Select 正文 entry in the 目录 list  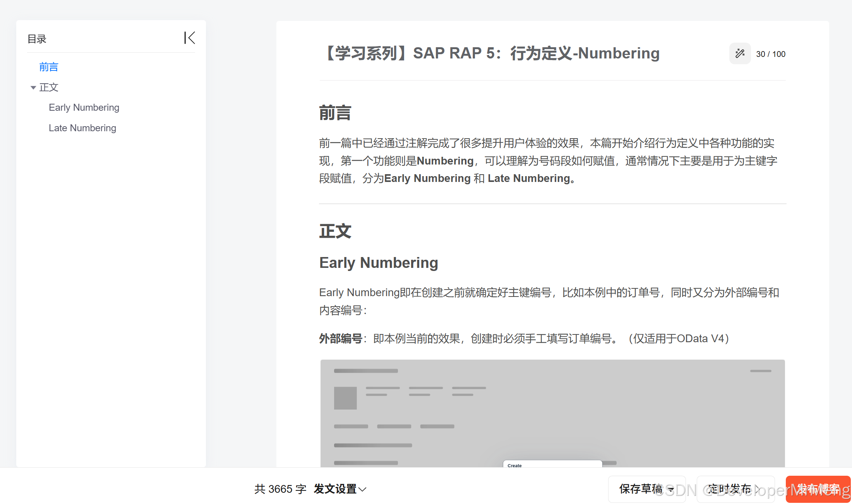coord(49,87)
